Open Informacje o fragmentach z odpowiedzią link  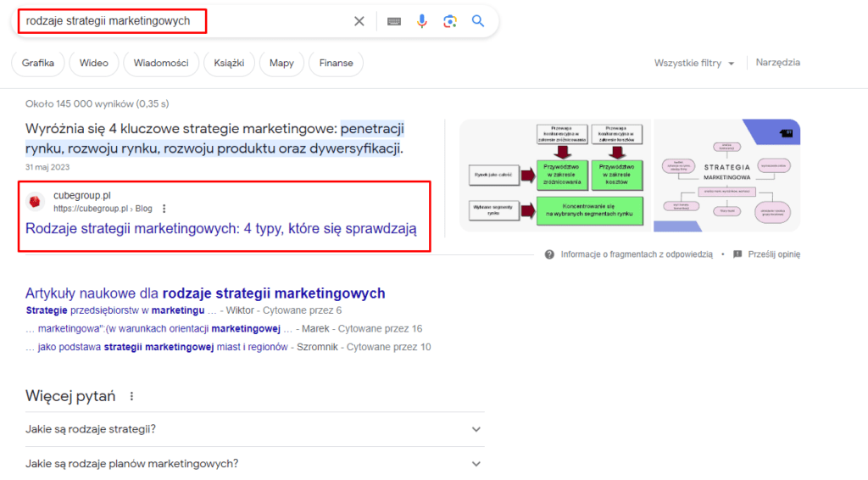coord(637,254)
